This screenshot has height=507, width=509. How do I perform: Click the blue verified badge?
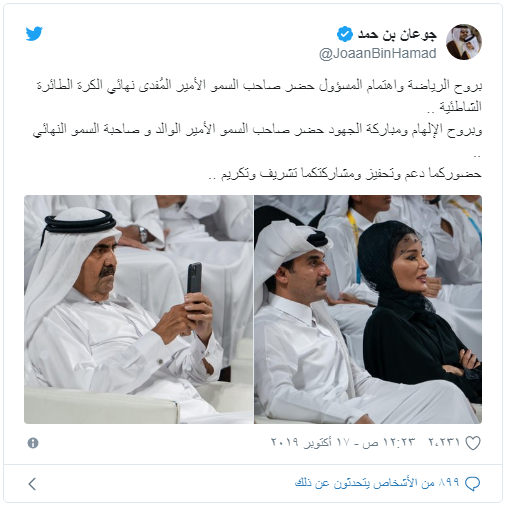345,34
